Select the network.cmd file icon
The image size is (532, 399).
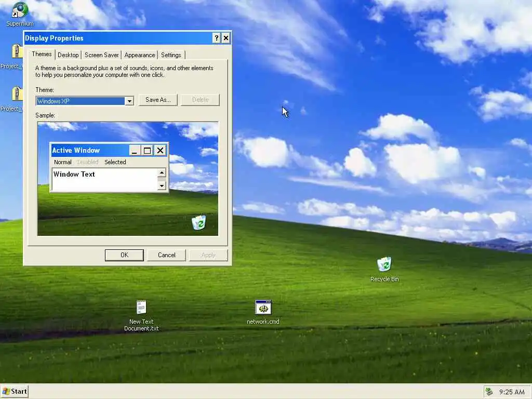pos(263,312)
